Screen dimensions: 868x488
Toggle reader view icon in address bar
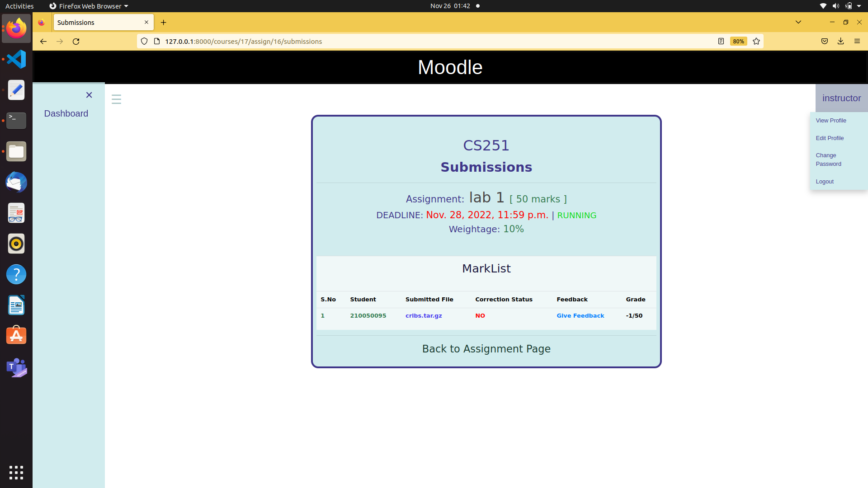[x=721, y=41]
